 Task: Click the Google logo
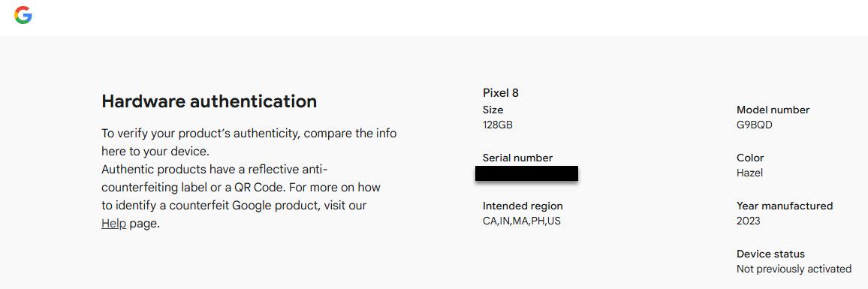pos(23,16)
